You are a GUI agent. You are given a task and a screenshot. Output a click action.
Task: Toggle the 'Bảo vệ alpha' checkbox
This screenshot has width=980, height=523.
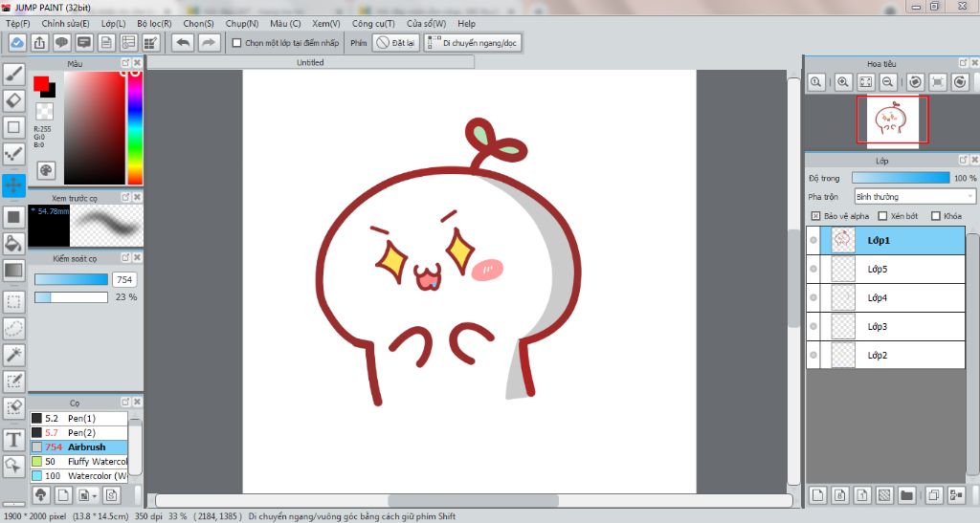tap(815, 216)
